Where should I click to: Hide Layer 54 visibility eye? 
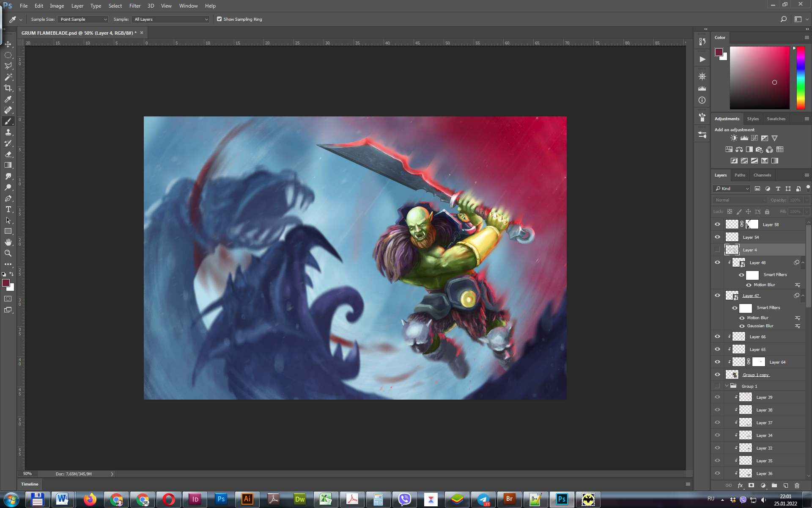pyautogui.click(x=717, y=237)
